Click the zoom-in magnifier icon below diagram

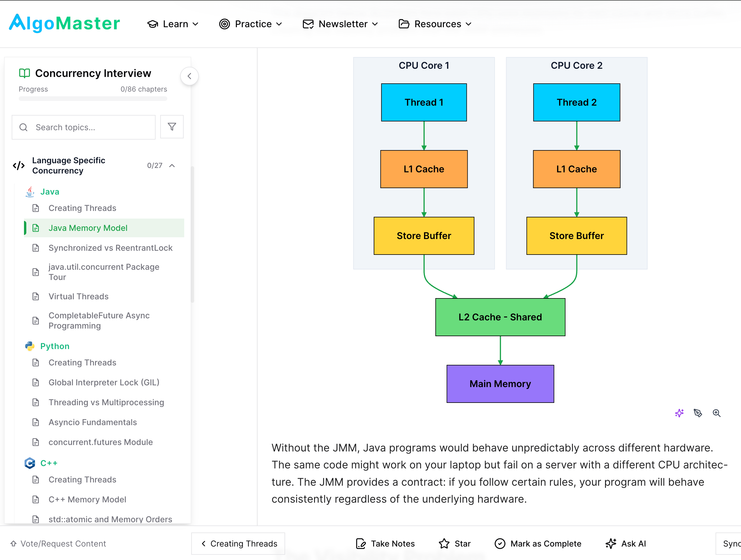coord(716,413)
